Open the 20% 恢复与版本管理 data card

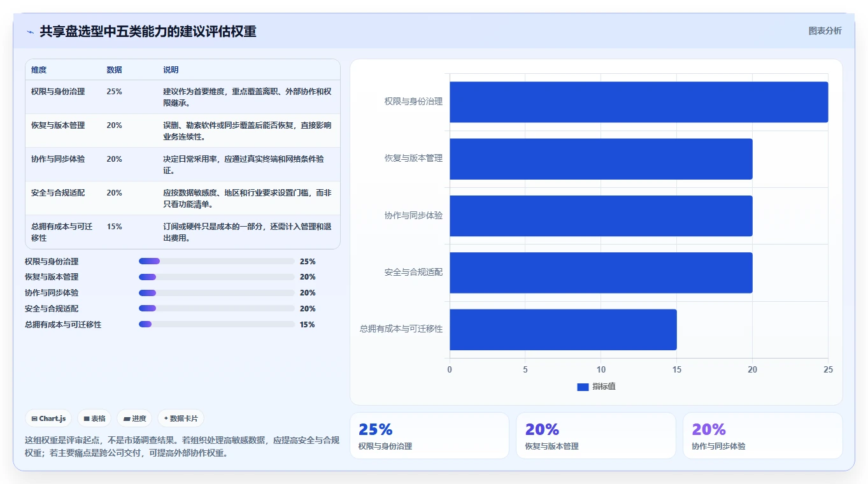coord(596,436)
